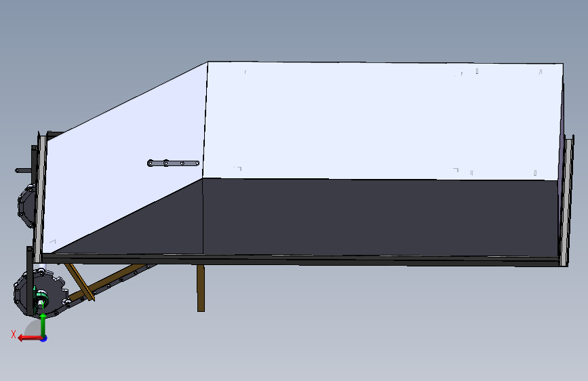Select the grey vertical post at the right end
588x381 pixels.
(x=566, y=202)
